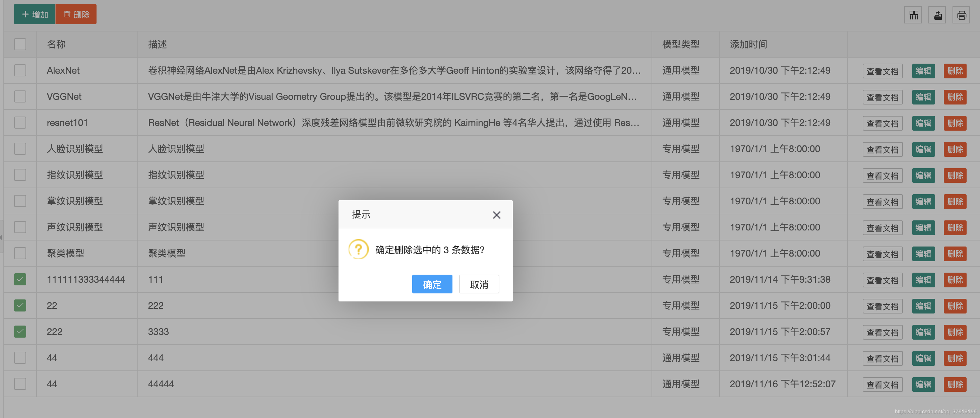The width and height of the screenshot is (980, 418).
Task: Click 编辑 for resnet101 row
Action: 923,123
